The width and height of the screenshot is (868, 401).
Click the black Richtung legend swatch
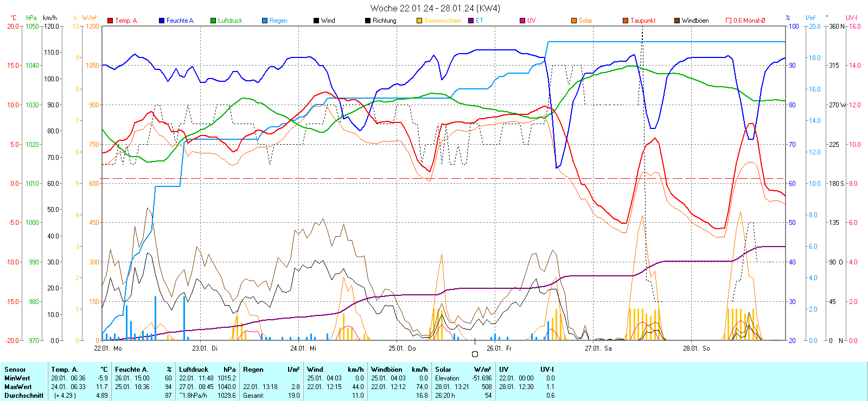368,21
